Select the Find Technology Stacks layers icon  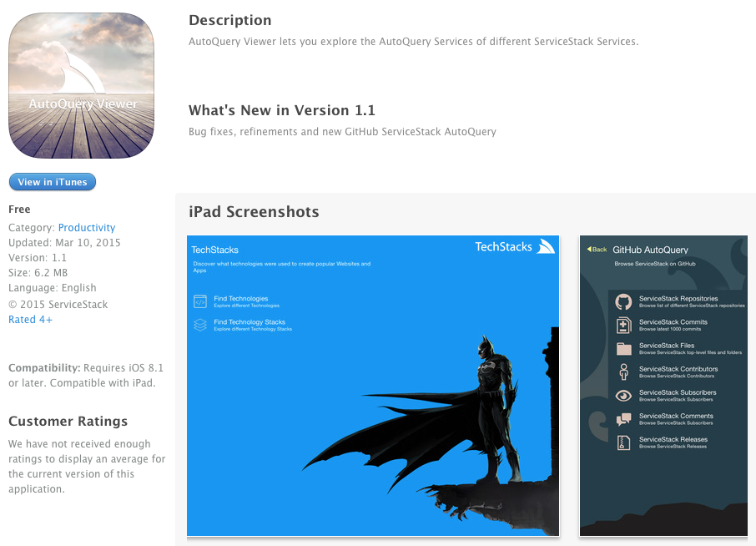coord(200,324)
